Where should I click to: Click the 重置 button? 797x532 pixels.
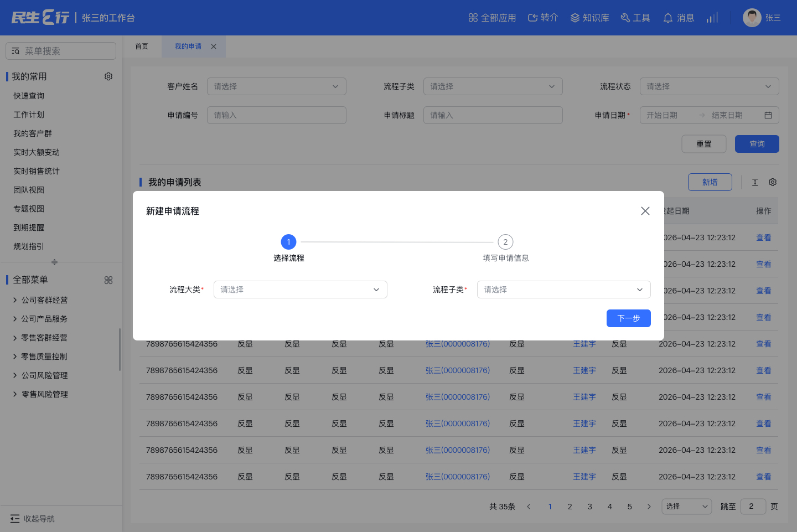(x=704, y=144)
